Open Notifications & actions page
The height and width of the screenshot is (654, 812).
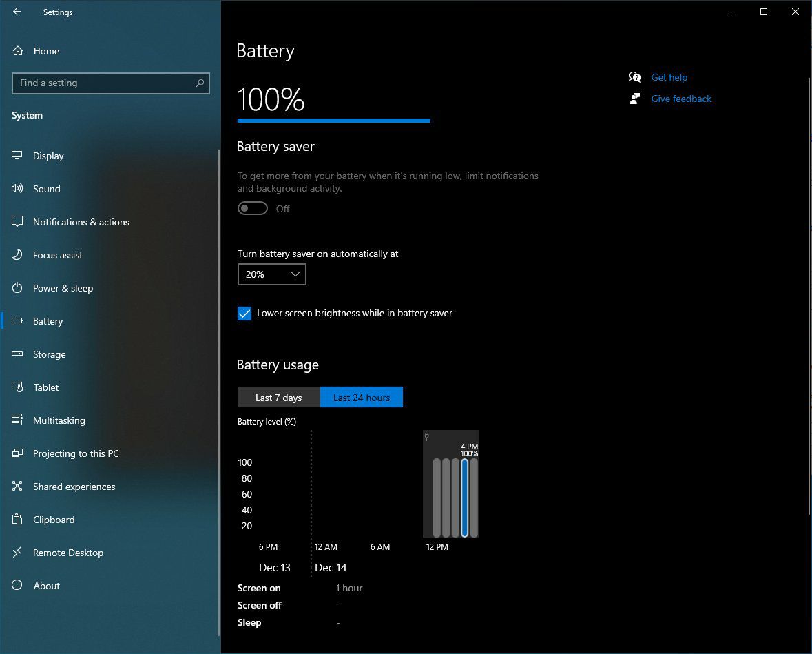point(110,222)
